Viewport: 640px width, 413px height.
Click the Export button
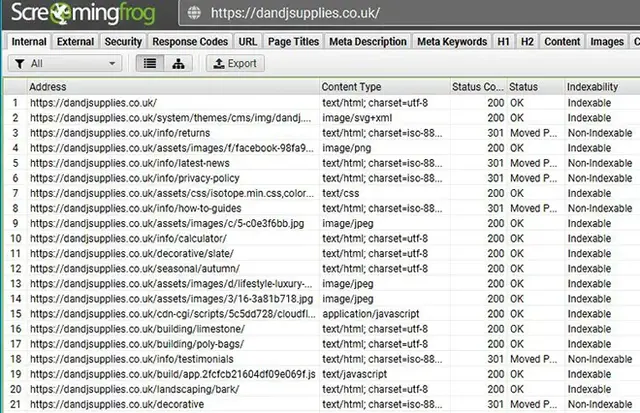pyautogui.click(x=235, y=64)
